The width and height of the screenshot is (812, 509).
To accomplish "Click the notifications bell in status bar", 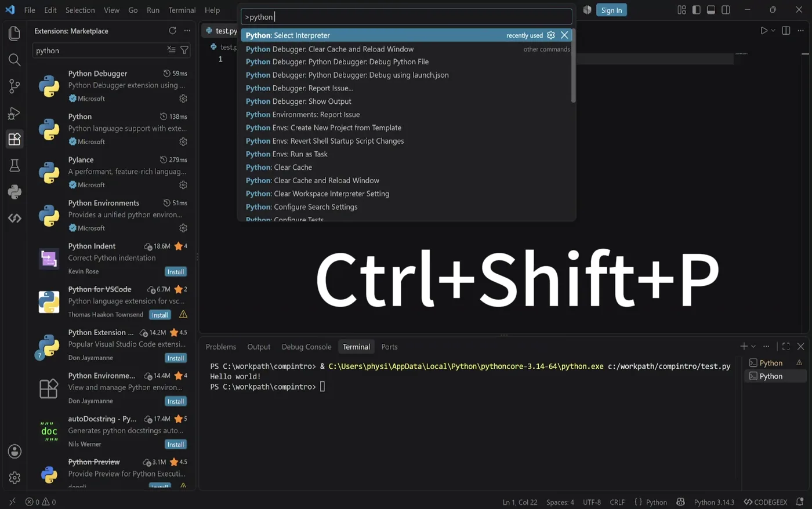I will (800, 502).
